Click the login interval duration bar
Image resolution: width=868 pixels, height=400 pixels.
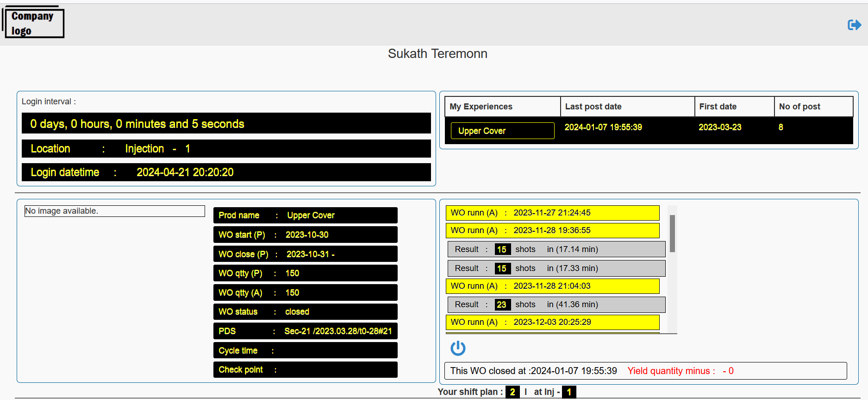coord(226,123)
